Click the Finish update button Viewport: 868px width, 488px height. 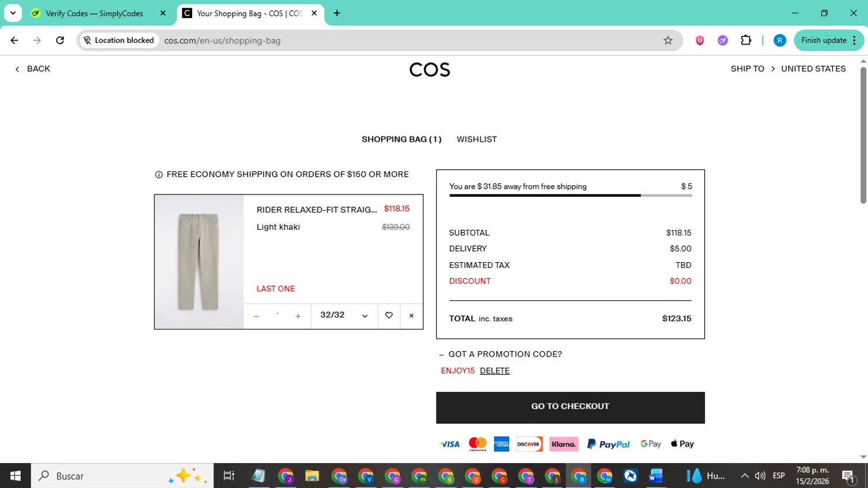click(829, 41)
